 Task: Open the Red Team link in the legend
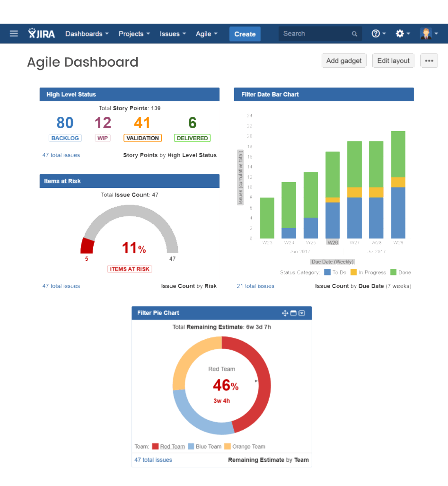pyautogui.click(x=172, y=446)
